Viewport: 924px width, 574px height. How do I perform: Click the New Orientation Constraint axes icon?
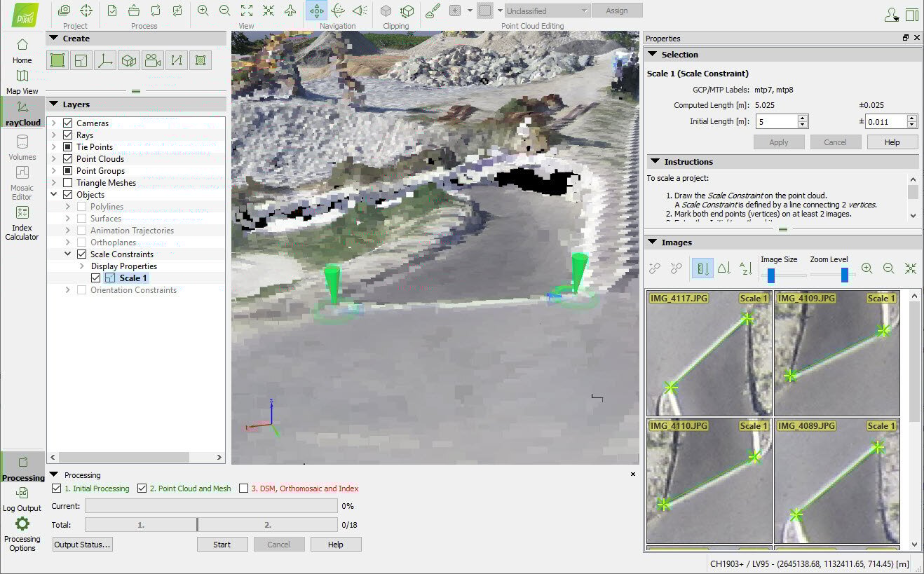[104, 61]
